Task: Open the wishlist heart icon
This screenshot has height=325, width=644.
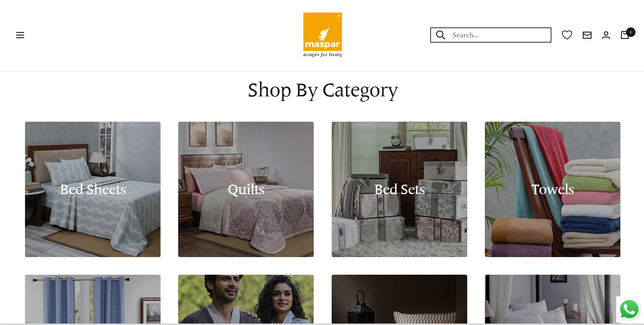Action: pyautogui.click(x=567, y=35)
